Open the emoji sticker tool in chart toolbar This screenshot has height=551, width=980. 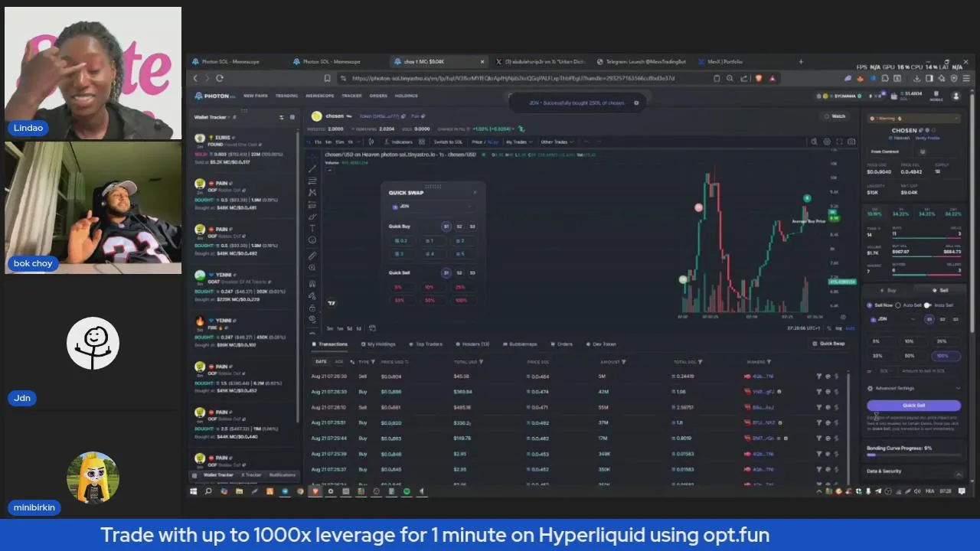click(x=312, y=240)
